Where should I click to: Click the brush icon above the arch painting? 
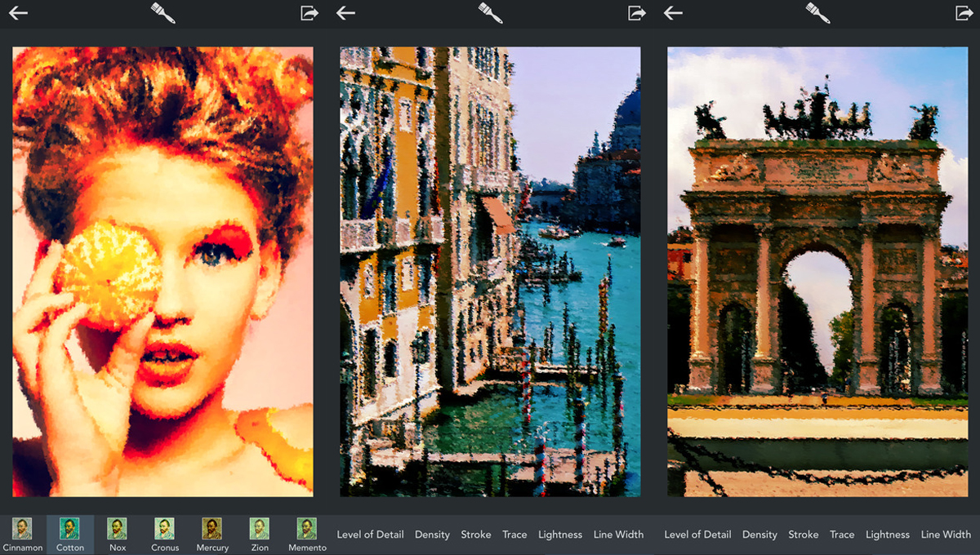point(817,13)
